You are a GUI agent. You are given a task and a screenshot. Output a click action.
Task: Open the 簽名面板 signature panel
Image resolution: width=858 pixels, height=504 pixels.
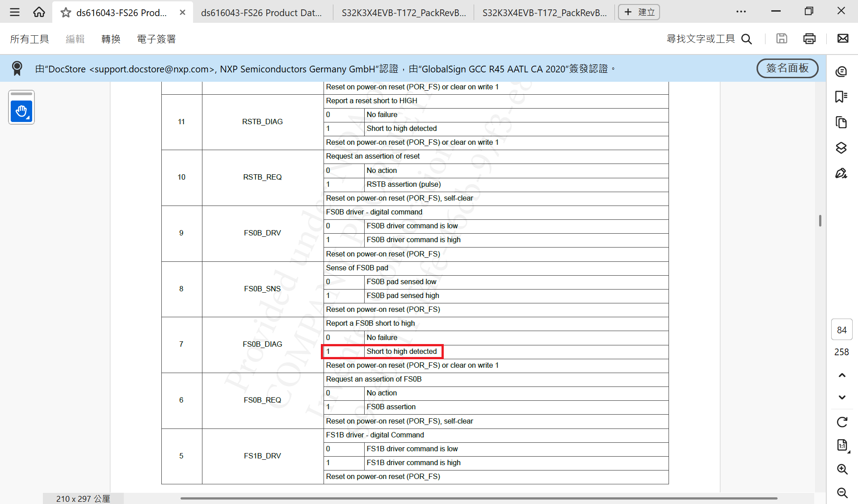[787, 68]
